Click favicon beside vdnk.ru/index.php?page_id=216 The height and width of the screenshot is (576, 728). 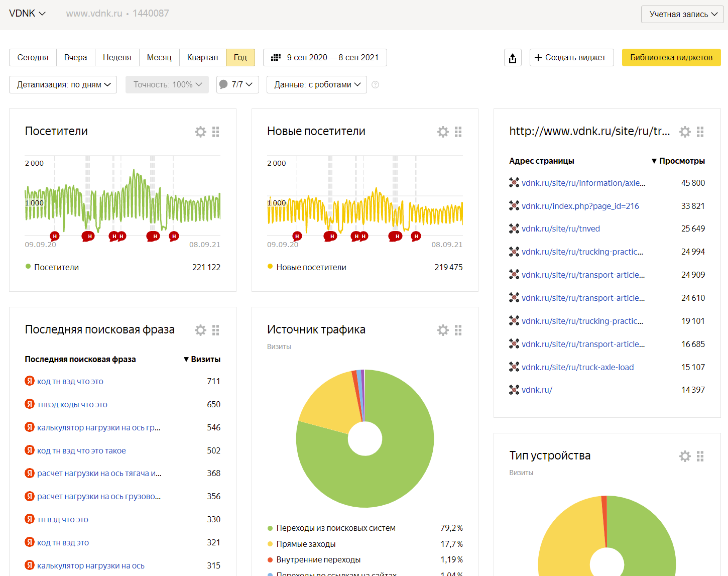point(514,205)
